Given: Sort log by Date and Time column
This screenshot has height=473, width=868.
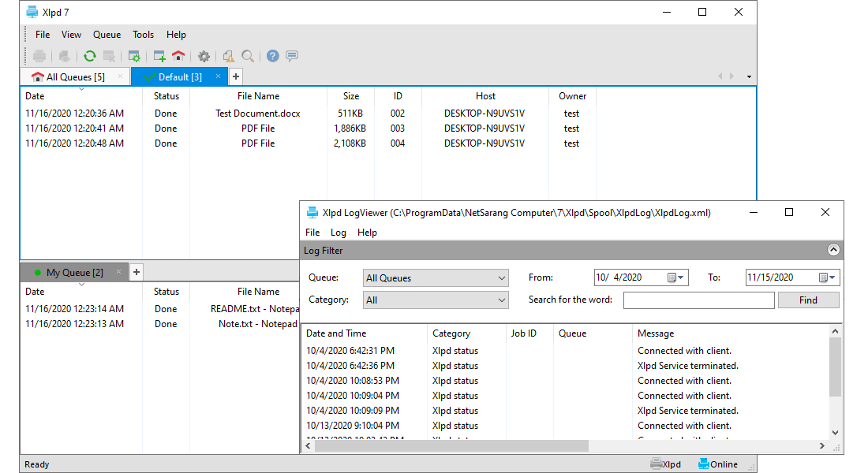Looking at the screenshot, I should pyautogui.click(x=365, y=333).
